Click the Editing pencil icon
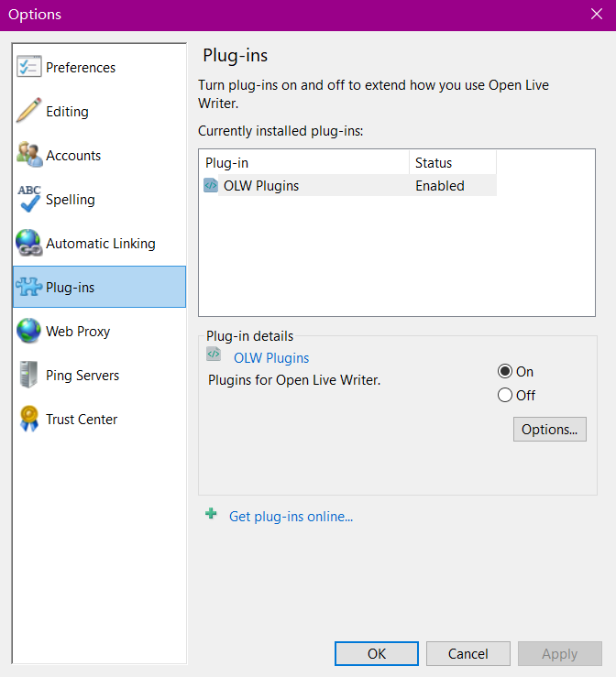The height and width of the screenshot is (677, 616). (29, 111)
